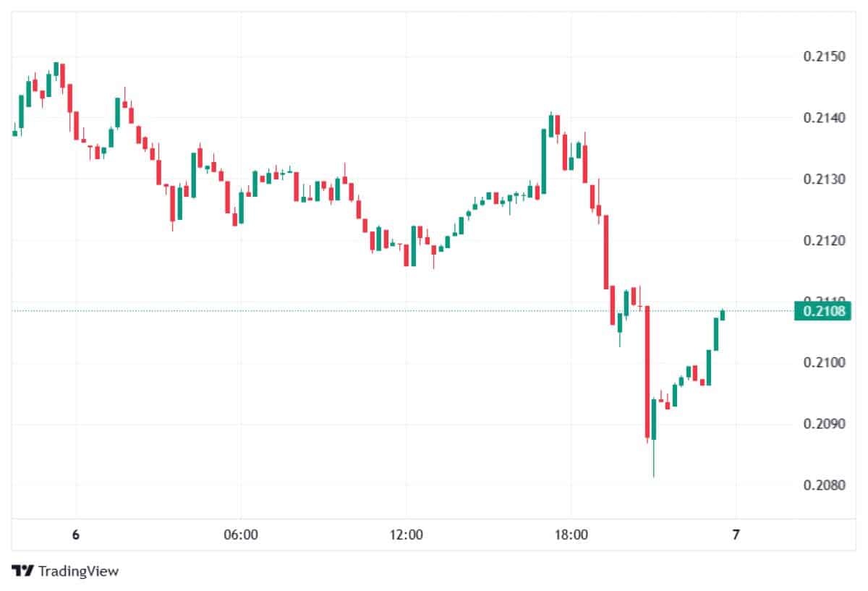868x591 pixels.
Task: Click the tall green candle rising to 0.2138
Action: tap(543, 161)
